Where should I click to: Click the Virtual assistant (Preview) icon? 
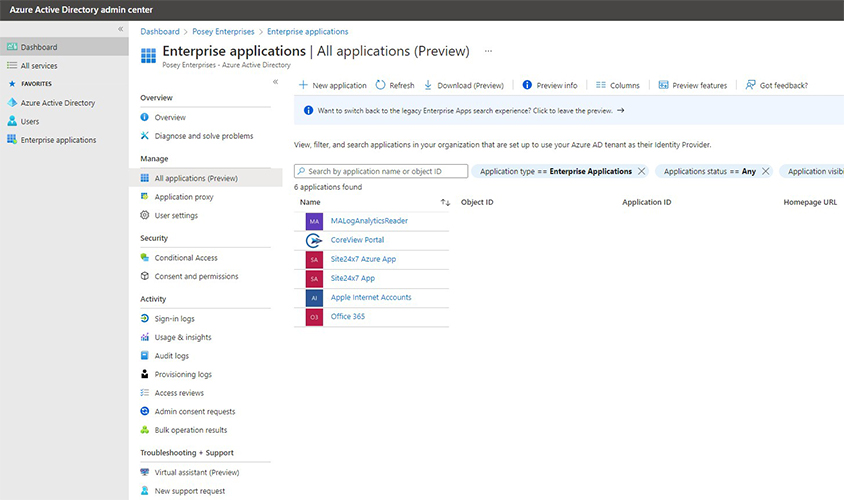coord(144,472)
